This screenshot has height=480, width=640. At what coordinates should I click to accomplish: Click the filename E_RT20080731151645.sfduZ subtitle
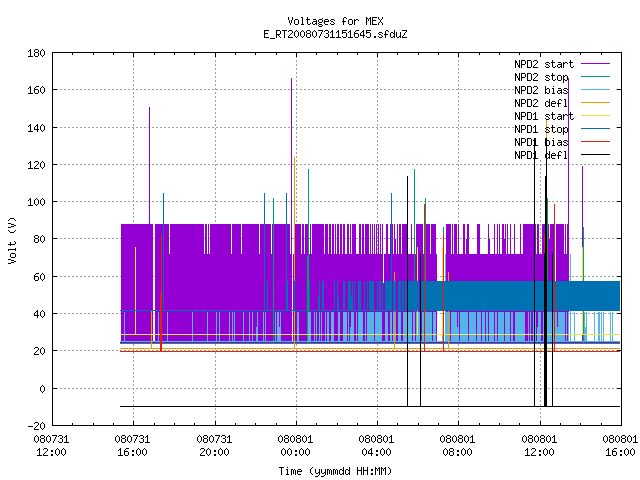335,34
